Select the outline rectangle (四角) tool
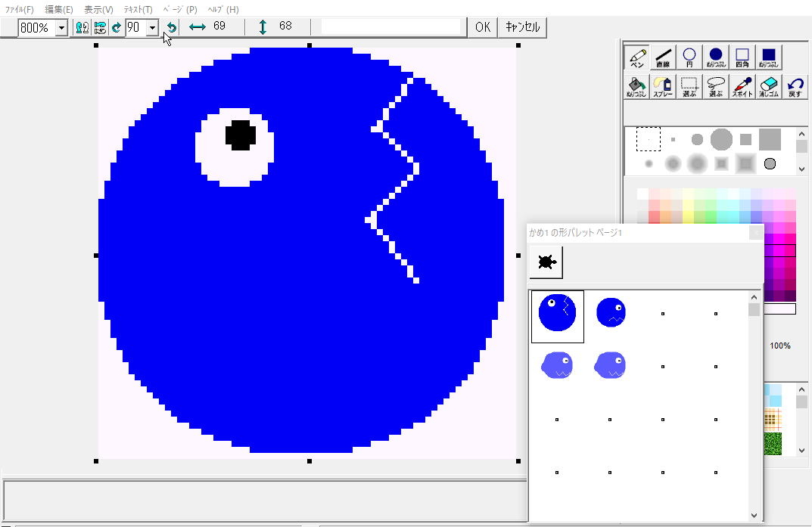 tap(742, 57)
